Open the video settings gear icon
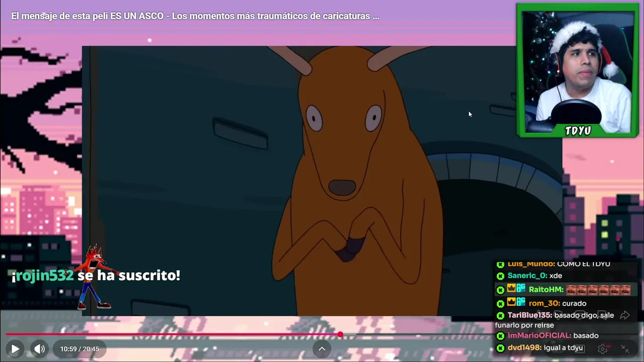The image size is (644, 362). [x=602, y=348]
